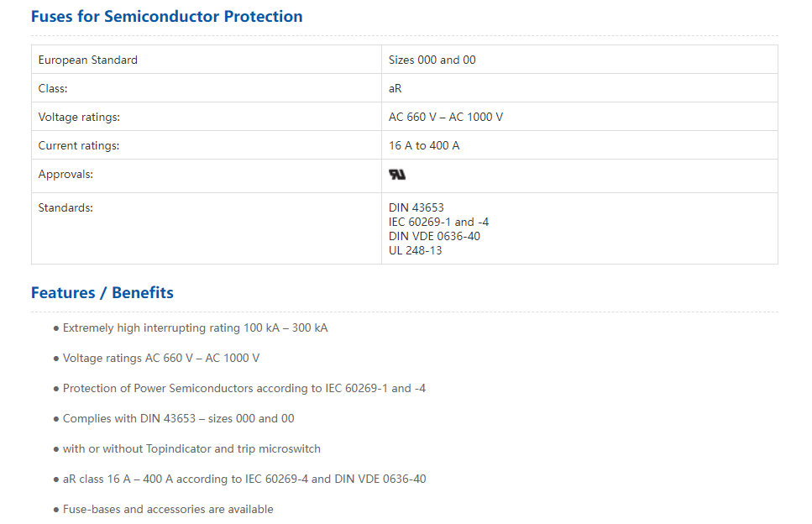812x524 pixels.
Task: Click the Fuse-bases and accessories bullet
Action: coord(163,510)
